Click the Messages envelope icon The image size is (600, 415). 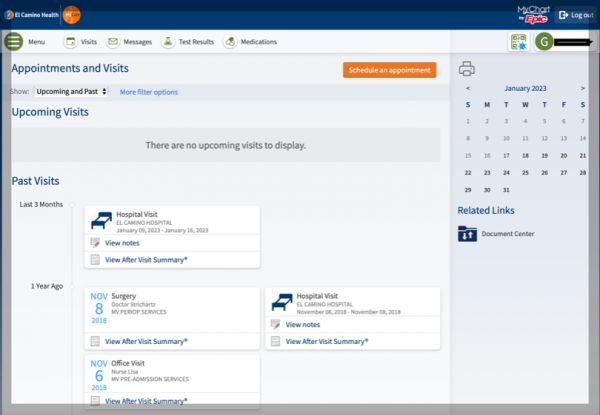point(113,41)
